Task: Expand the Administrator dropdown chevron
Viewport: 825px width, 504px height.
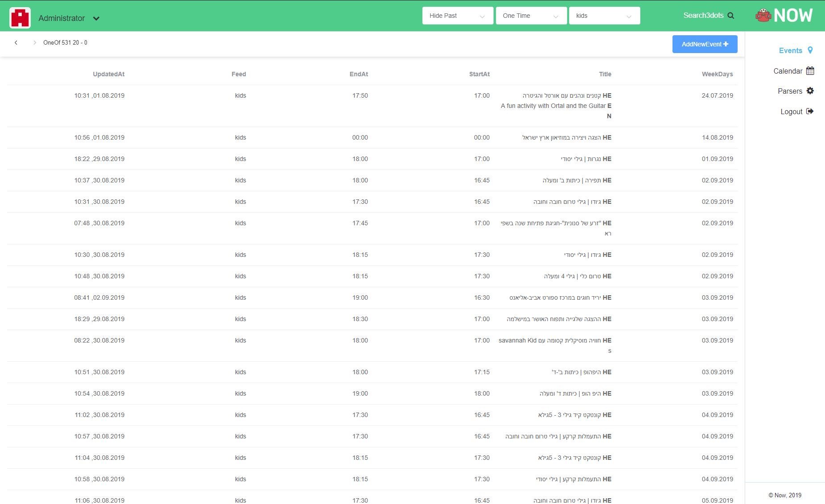Action: click(x=96, y=18)
